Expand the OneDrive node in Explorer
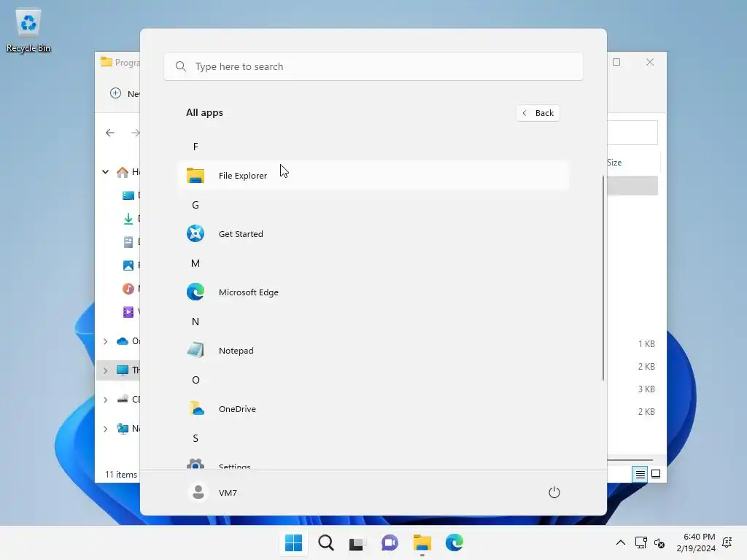747x560 pixels. [x=105, y=341]
